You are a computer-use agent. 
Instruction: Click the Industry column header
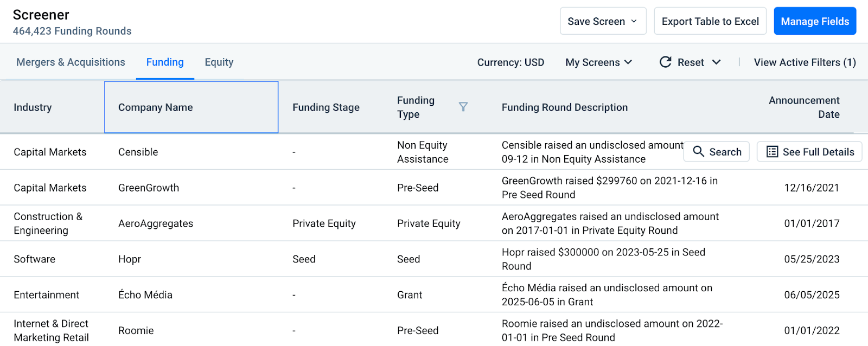[x=33, y=107]
